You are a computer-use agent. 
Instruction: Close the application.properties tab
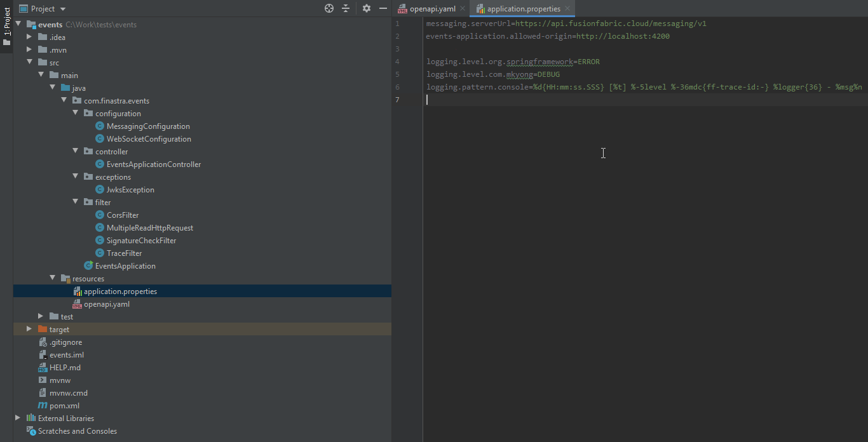tap(568, 9)
